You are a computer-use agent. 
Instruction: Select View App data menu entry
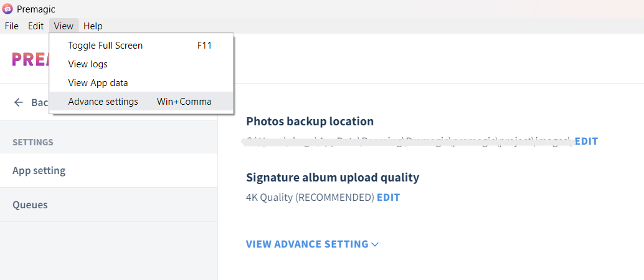(98, 83)
